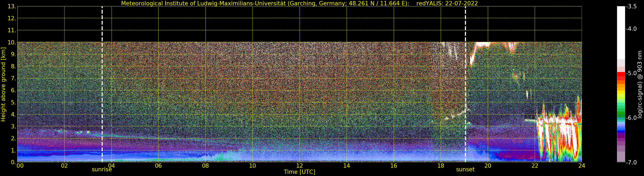Click the time axis tick '06'

click(x=159, y=166)
